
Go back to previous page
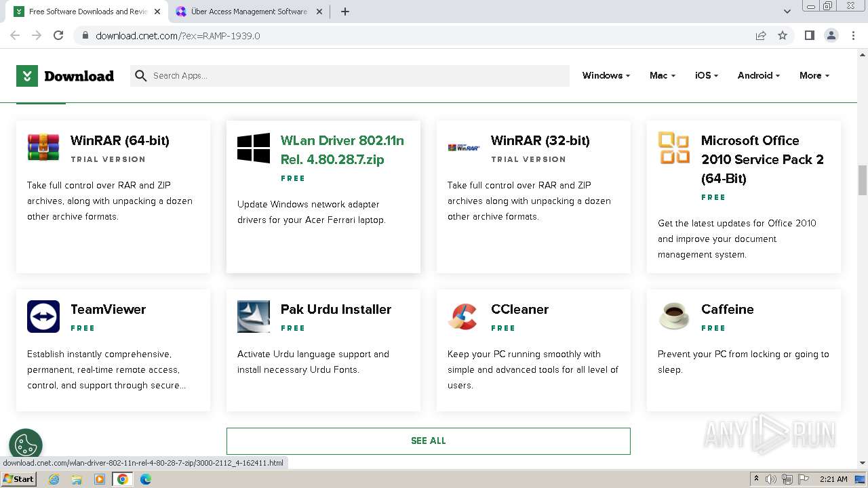point(15,35)
